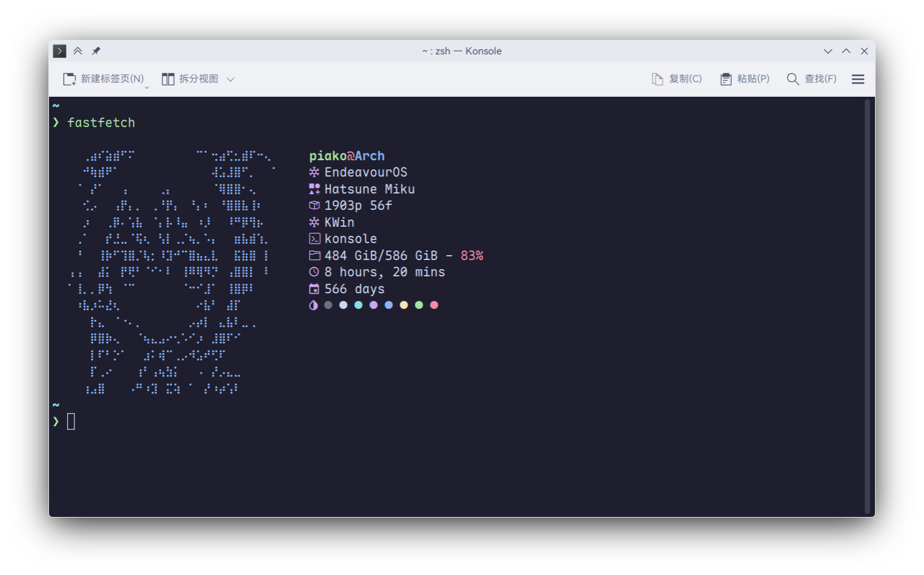The width and height of the screenshot is (924, 575).
Task: Copy selection using 复制(C)
Action: pyautogui.click(x=677, y=79)
